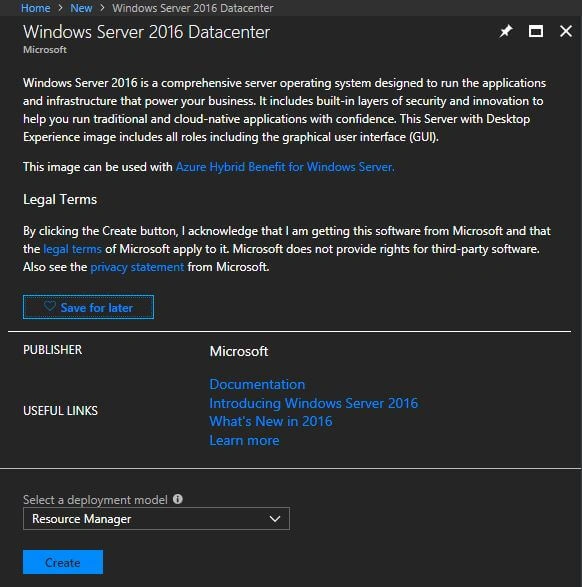
Task: Click the Select a deployment model label
Action: tap(95, 500)
